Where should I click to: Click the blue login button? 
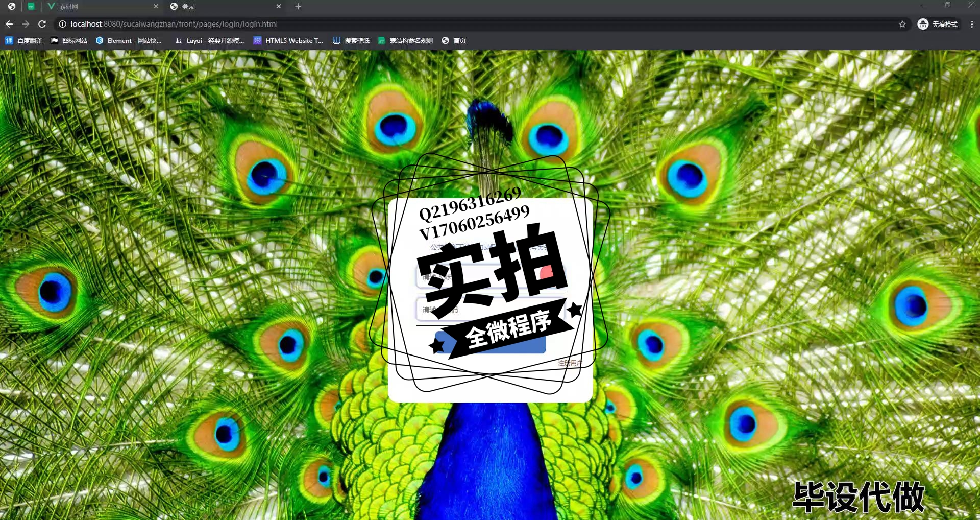pos(491,342)
